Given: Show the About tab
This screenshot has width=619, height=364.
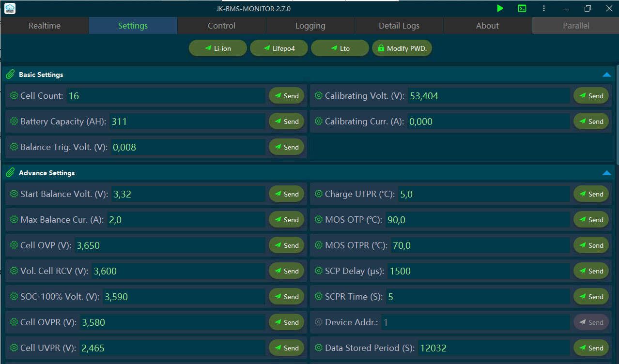Looking at the screenshot, I should pos(488,26).
